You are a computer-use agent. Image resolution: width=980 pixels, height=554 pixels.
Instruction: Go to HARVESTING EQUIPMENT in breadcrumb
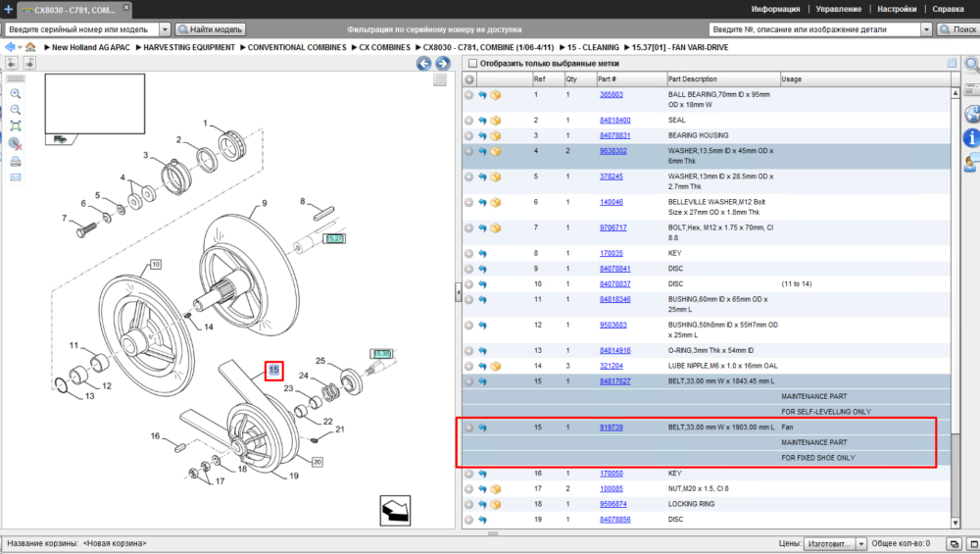(189, 47)
